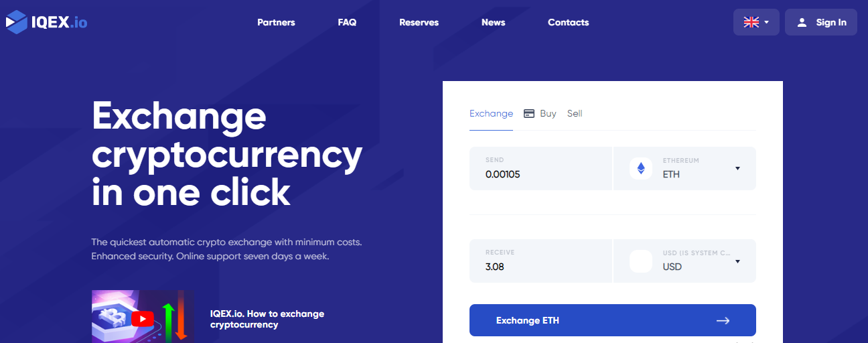Click the Receive amount field showing 3.08
Viewport: 868px width, 343px height.
540,261
